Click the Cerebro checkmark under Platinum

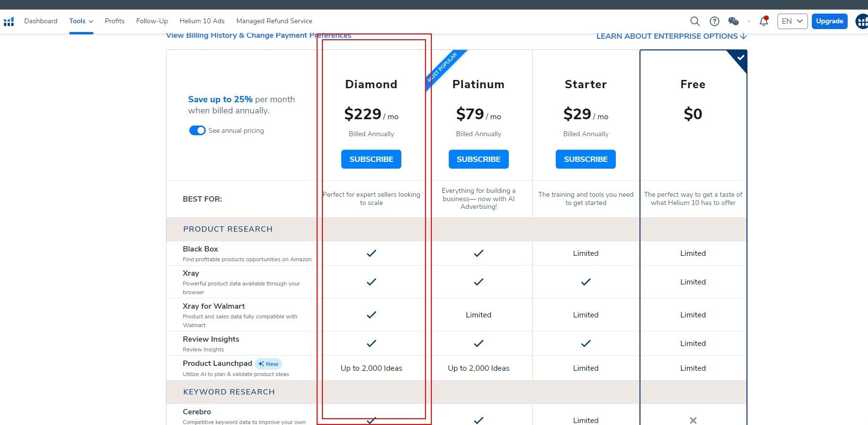point(478,421)
